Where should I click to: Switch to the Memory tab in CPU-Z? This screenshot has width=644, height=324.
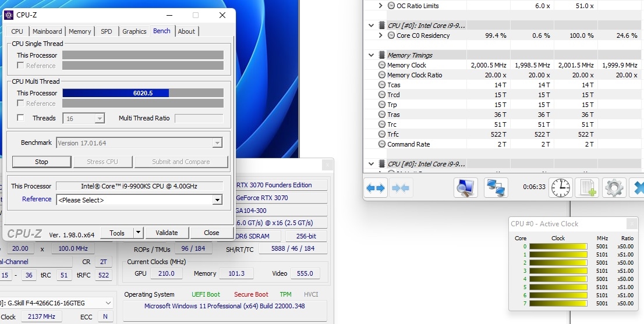[x=80, y=31]
